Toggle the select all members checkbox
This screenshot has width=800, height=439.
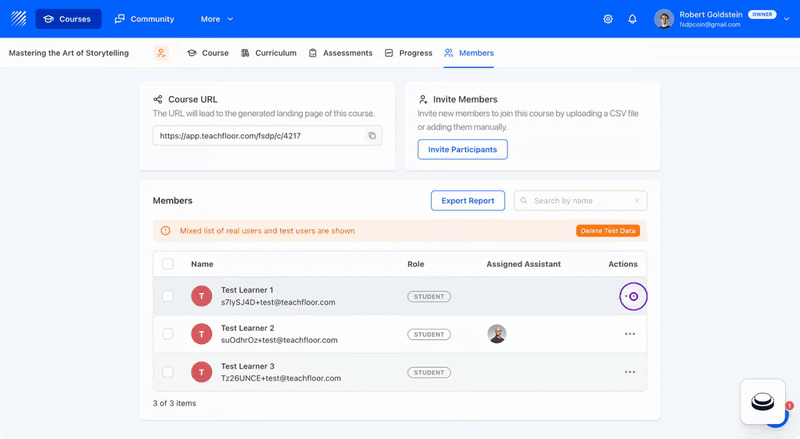click(x=168, y=264)
